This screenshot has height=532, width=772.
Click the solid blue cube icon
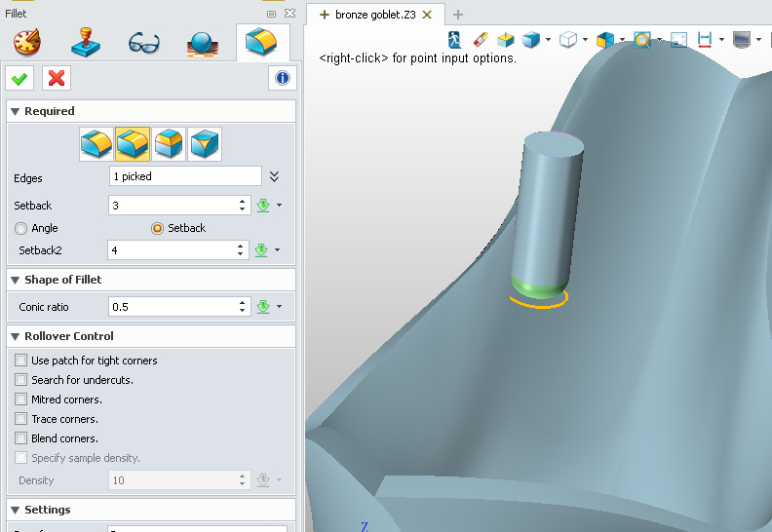pyautogui.click(x=530, y=39)
